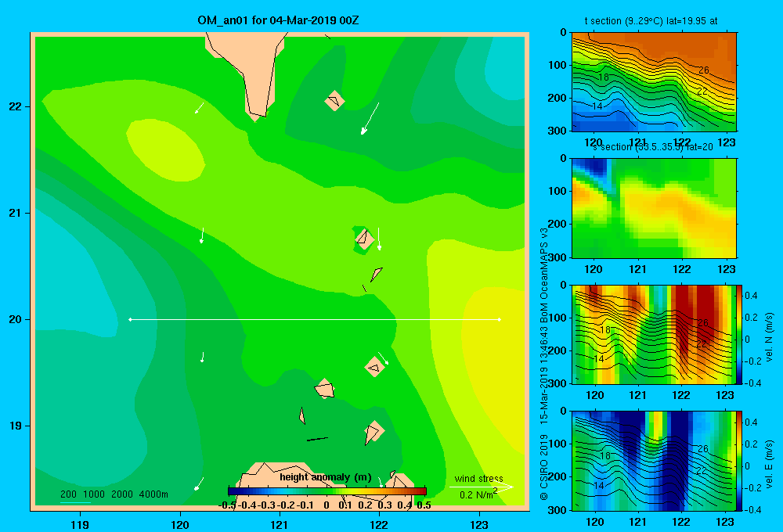
Task: Select the height anomaly color bar on main map
Action: pos(327,491)
